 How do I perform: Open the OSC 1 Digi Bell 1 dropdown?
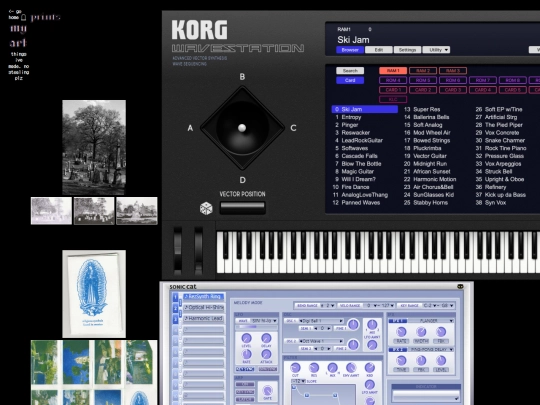coord(320,321)
